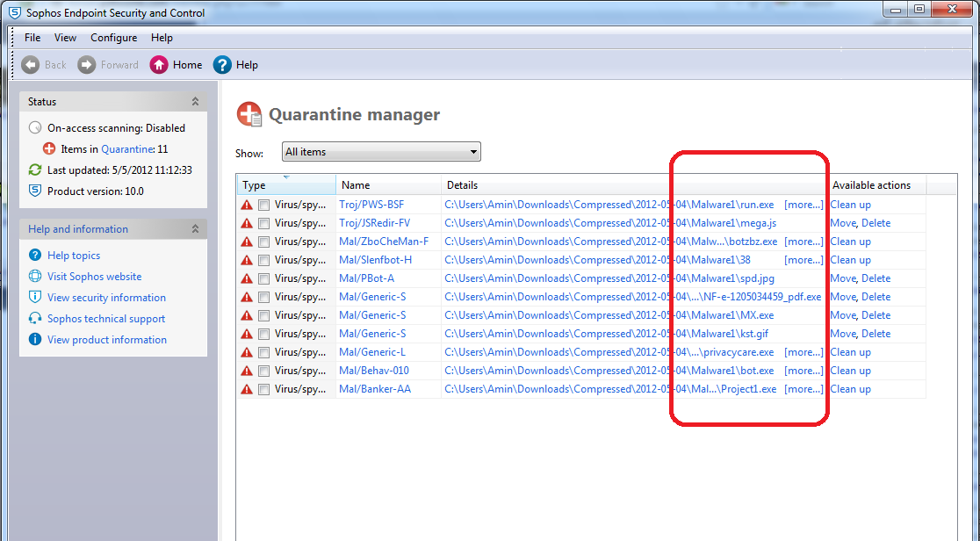Screen dimensions: 980x541
Task: Open the MX.exe file path details
Action: 609,315
